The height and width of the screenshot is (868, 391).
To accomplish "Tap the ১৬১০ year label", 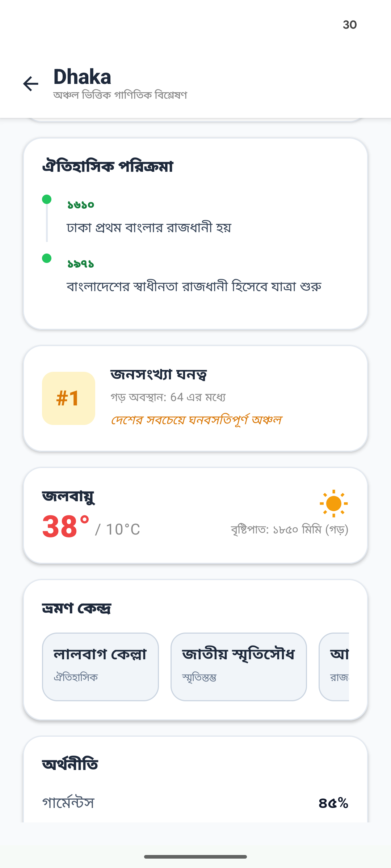I will pos(81,205).
